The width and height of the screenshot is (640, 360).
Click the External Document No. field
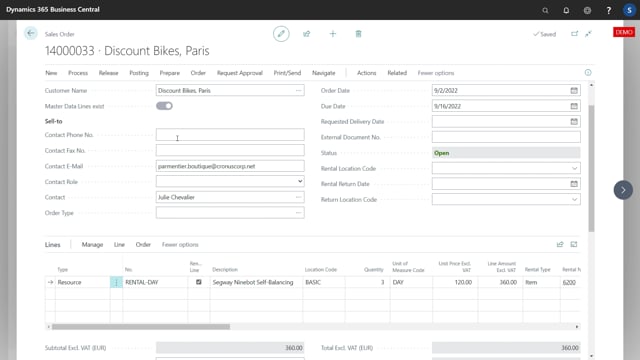(x=506, y=137)
